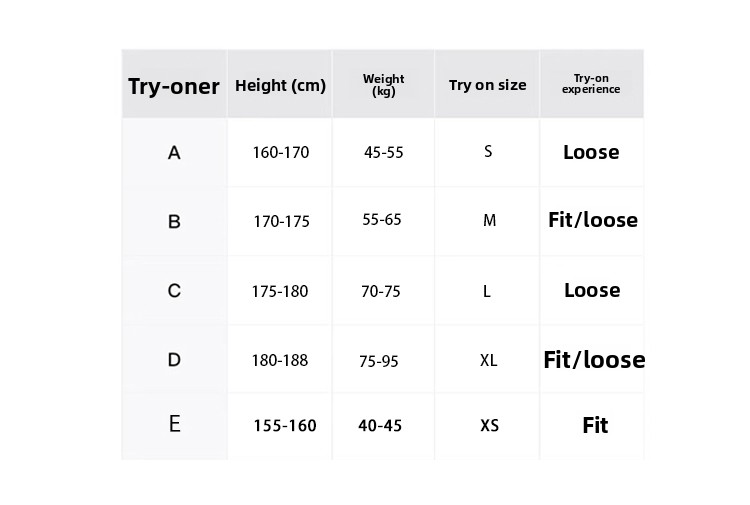Select the 45-55 weight cell
This screenshot has height=505, width=750.
click(384, 153)
